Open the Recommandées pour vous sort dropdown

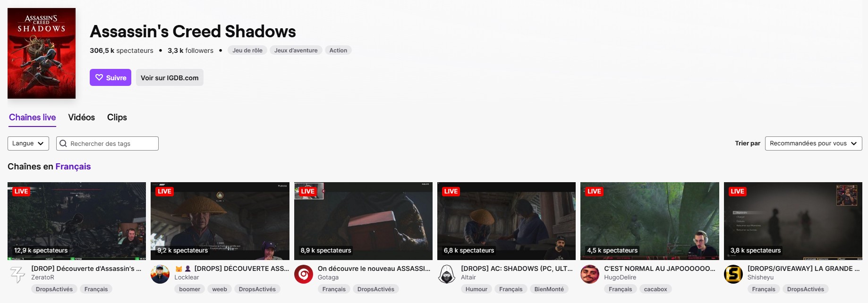pyautogui.click(x=813, y=143)
